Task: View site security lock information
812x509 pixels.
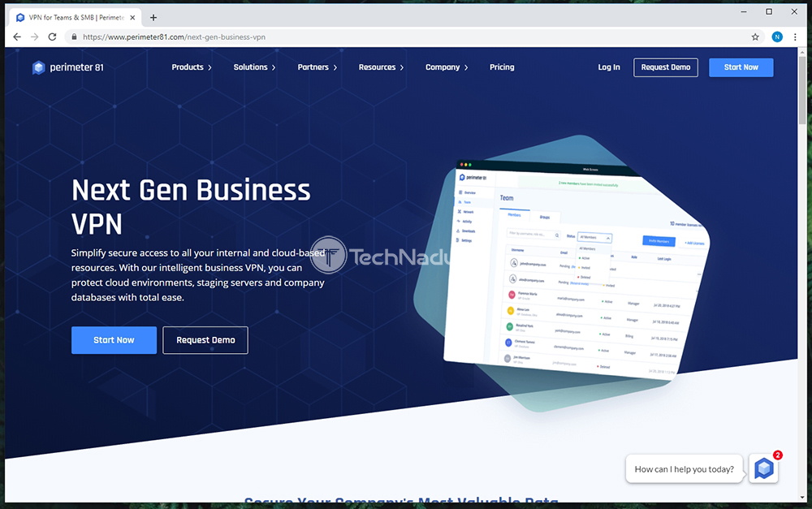Action: pos(74,37)
